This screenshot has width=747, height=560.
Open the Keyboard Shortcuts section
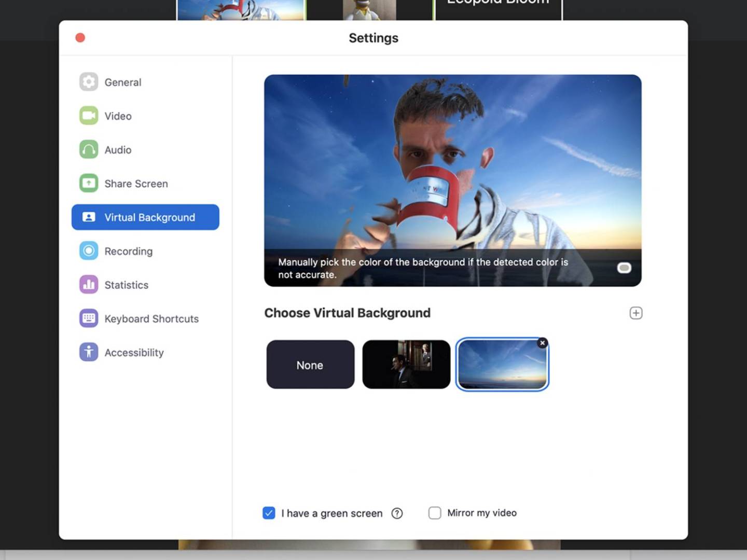151,318
